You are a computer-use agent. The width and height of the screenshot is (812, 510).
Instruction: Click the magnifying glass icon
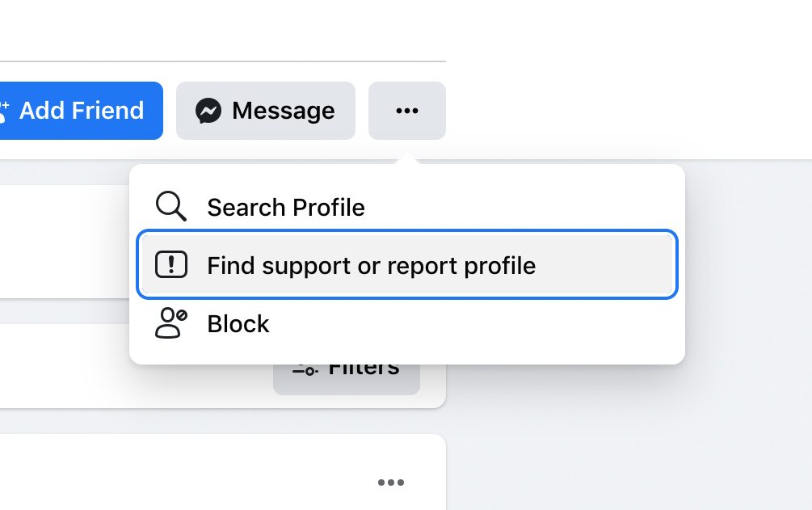171,206
